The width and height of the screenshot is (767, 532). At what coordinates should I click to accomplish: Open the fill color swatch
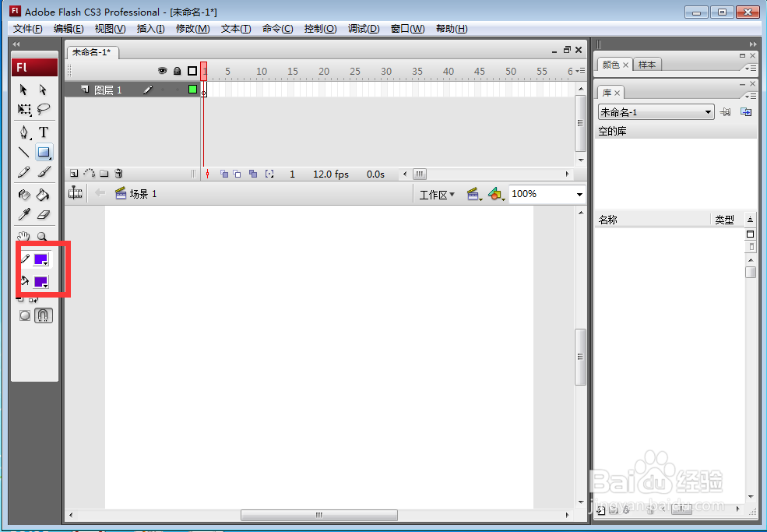pyautogui.click(x=40, y=282)
